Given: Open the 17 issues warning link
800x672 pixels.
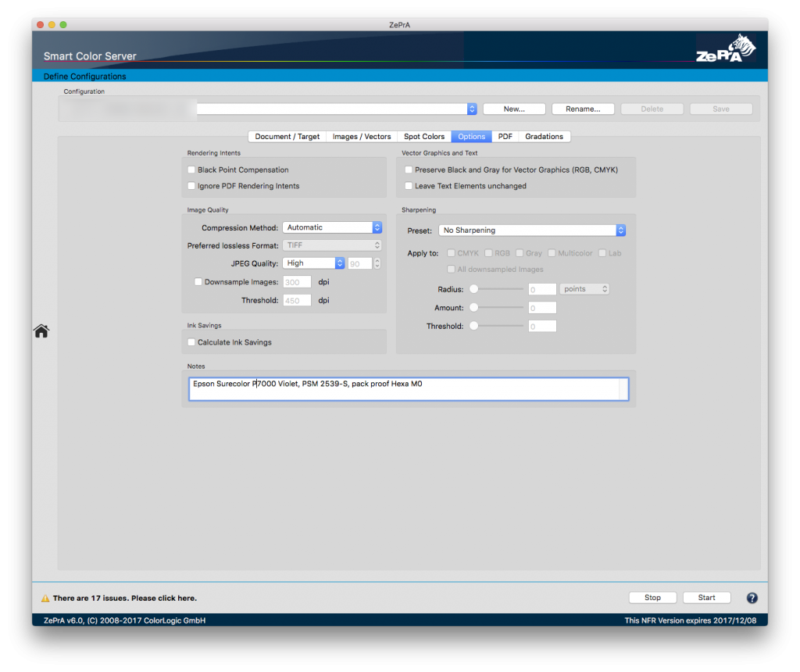Looking at the screenshot, I should pos(125,598).
